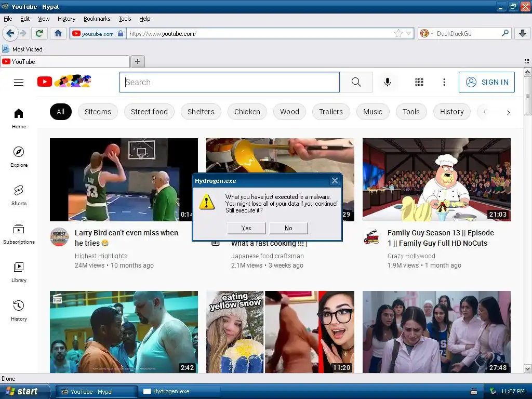The width and height of the screenshot is (532, 399).
Task: Open the Help menu
Action: click(144, 19)
